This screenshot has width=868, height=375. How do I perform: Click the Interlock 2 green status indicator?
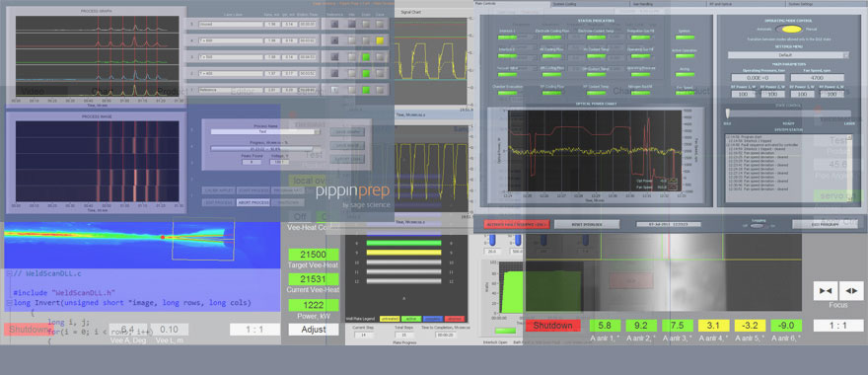tap(507, 56)
